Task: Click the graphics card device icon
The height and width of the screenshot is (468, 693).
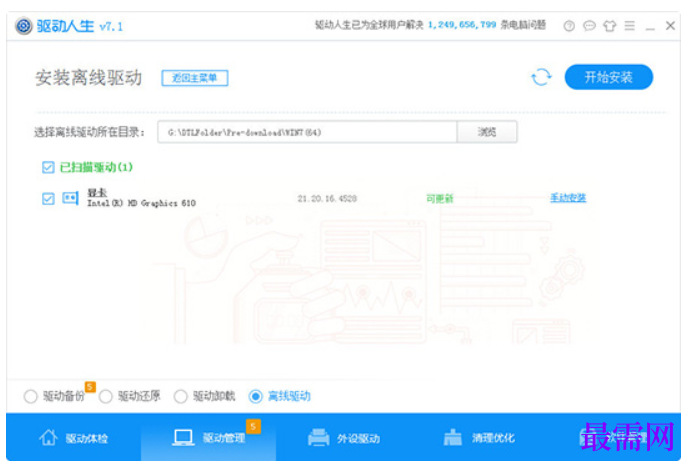Action: [71, 198]
